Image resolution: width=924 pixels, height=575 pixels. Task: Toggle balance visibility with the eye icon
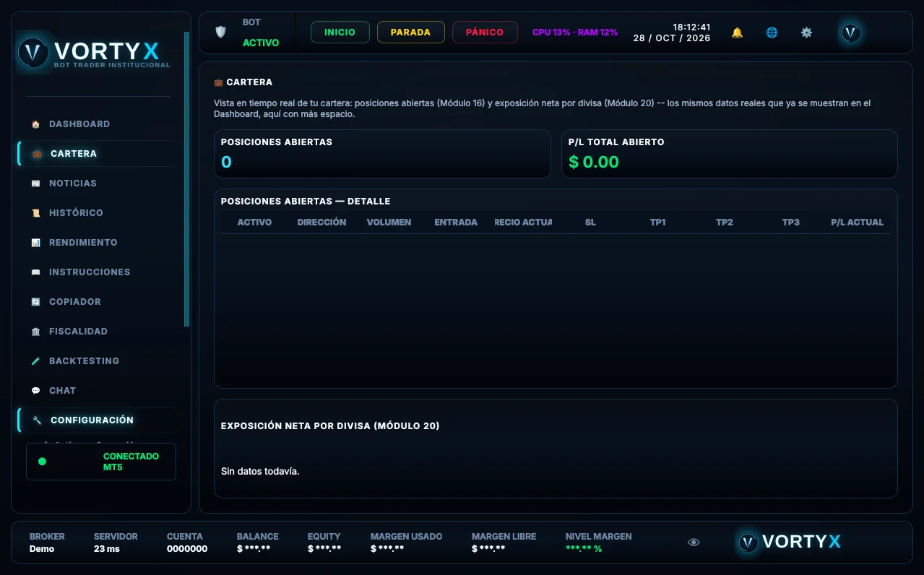[x=694, y=542]
